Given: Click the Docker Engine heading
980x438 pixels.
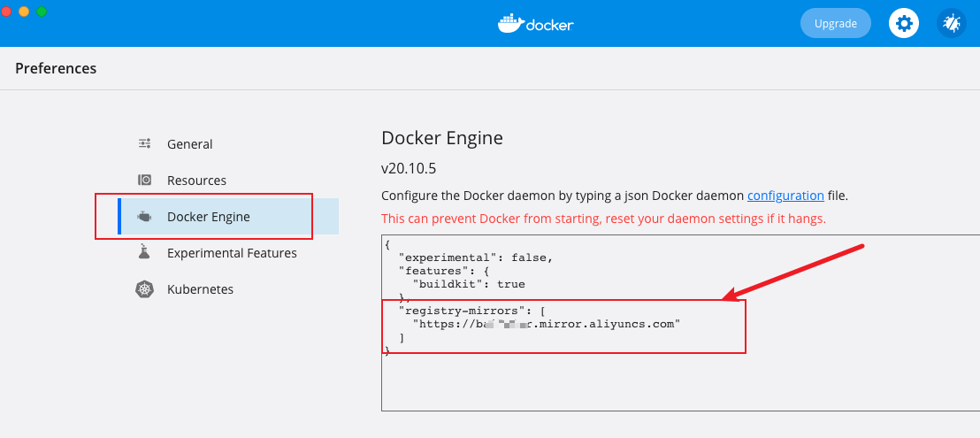Looking at the screenshot, I should click(442, 138).
